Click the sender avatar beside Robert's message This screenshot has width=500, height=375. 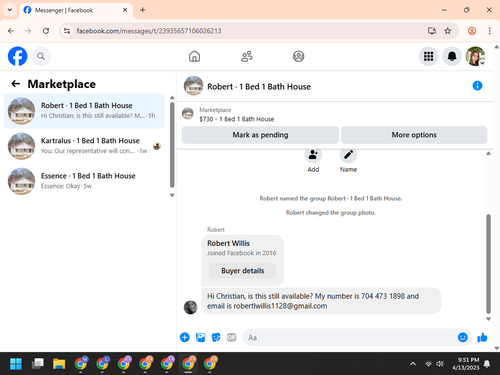click(x=191, y=307)
